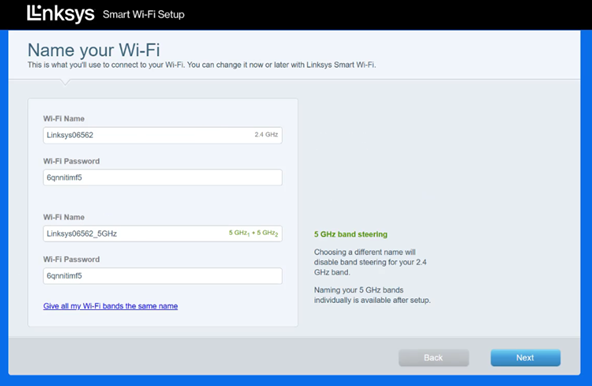
Task: Click the Naming your 5 GHz bands individually note
Action: (372, 295)
